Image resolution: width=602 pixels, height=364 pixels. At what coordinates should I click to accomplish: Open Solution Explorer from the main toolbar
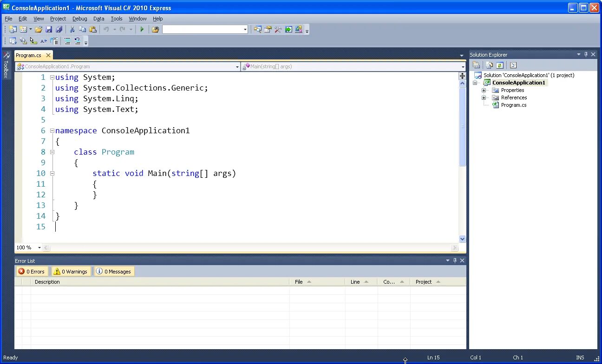pos(258,29)
